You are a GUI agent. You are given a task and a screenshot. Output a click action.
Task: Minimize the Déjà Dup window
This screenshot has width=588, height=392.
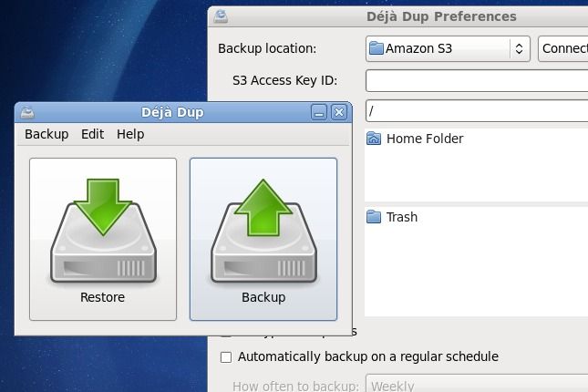tap(319, 112)
